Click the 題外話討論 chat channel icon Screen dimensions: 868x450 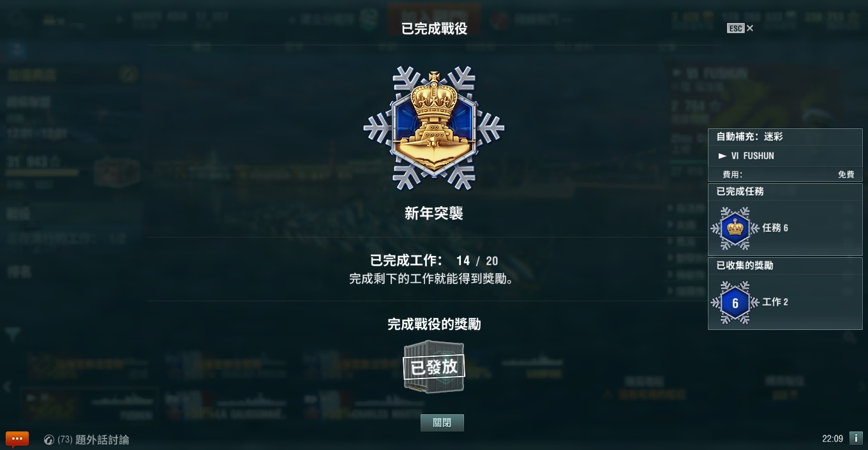point(49,440)
